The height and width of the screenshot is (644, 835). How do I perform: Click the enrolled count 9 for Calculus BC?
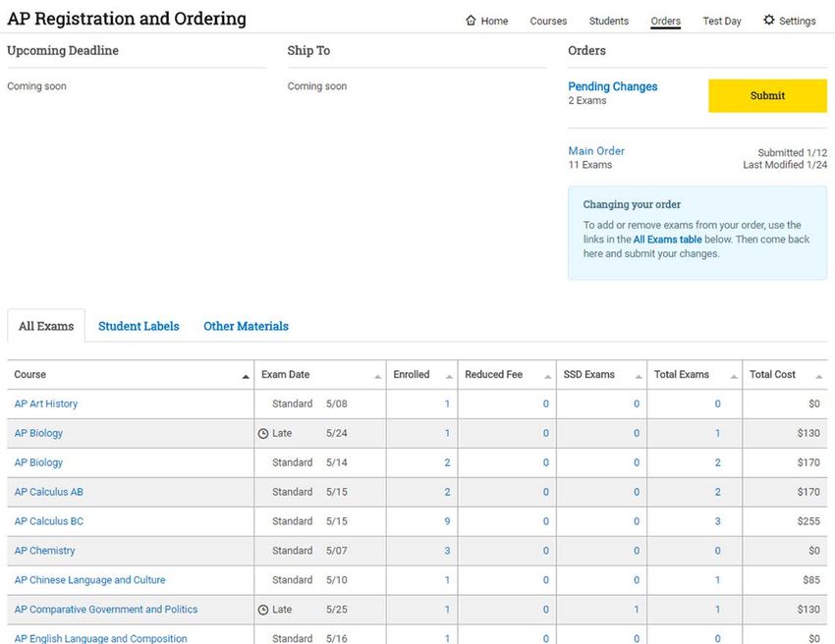447,521
